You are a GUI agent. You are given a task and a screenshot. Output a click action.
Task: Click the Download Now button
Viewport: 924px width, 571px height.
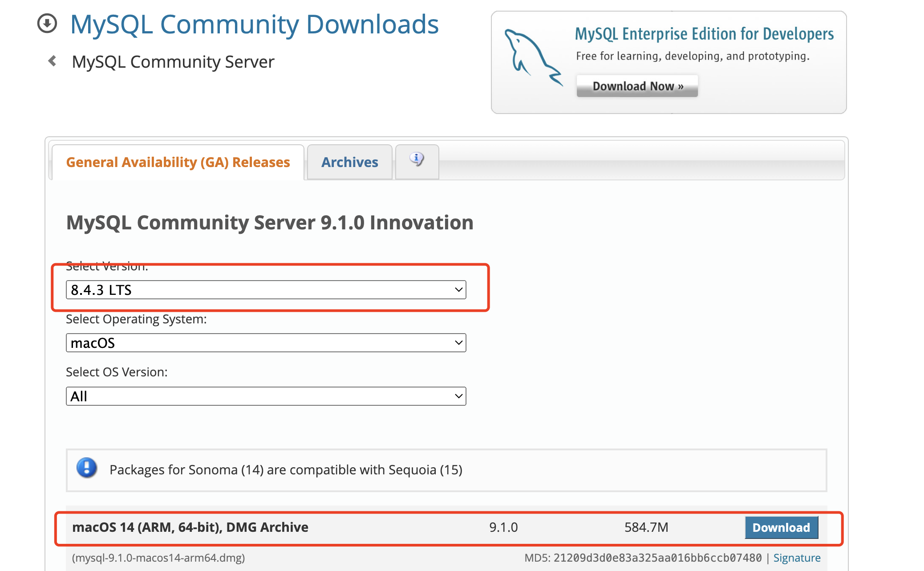637,86
